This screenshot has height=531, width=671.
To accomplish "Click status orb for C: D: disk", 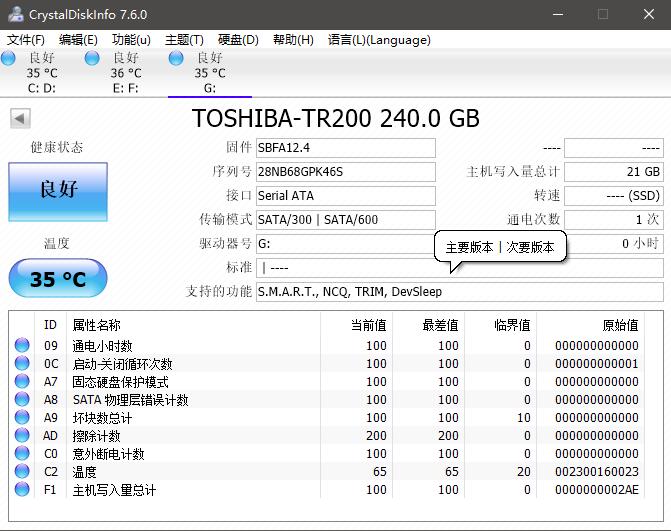I will 9,58.
